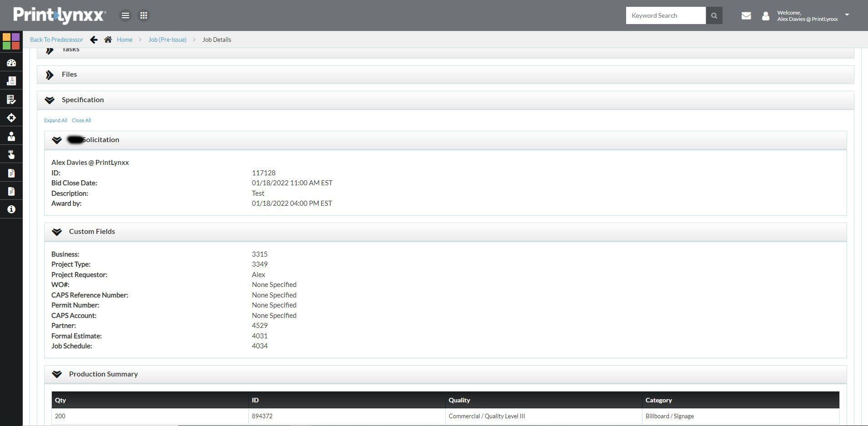Click the WO# None Specified value
The width and height of the screenshot is (868, 426).
(x=274, y=285)
